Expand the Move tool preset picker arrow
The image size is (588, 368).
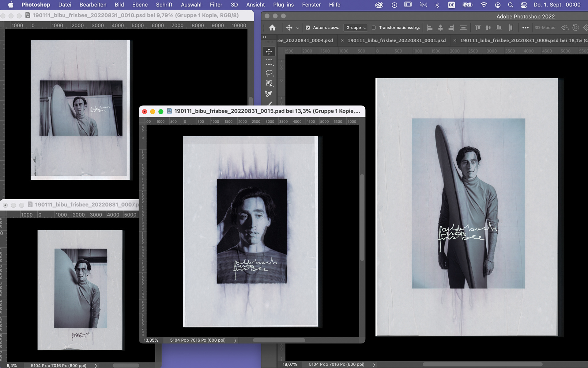[298, 28]
